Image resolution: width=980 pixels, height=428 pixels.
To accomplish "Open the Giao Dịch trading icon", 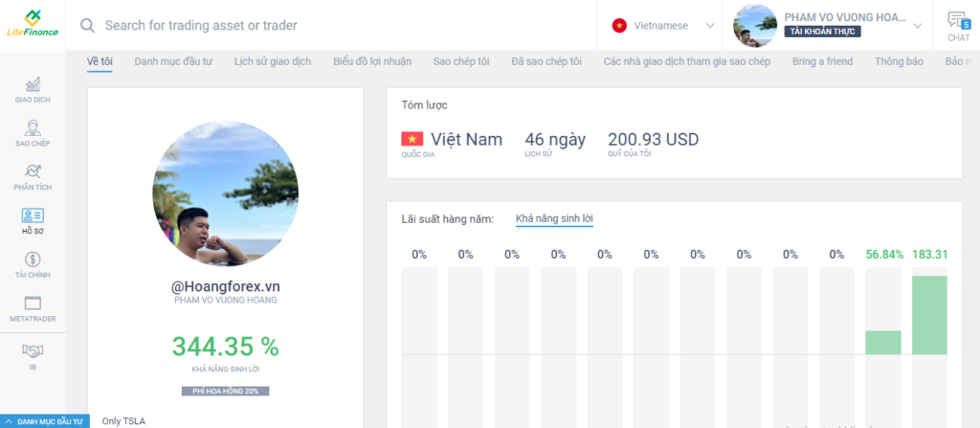I will 33,84.
